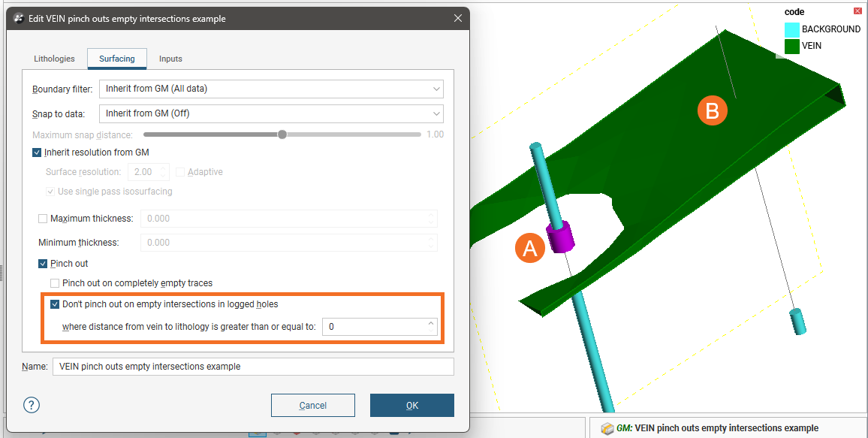868x438 pixels.
Task: Open the Snap to data dropdown
Action: [271, 113]
